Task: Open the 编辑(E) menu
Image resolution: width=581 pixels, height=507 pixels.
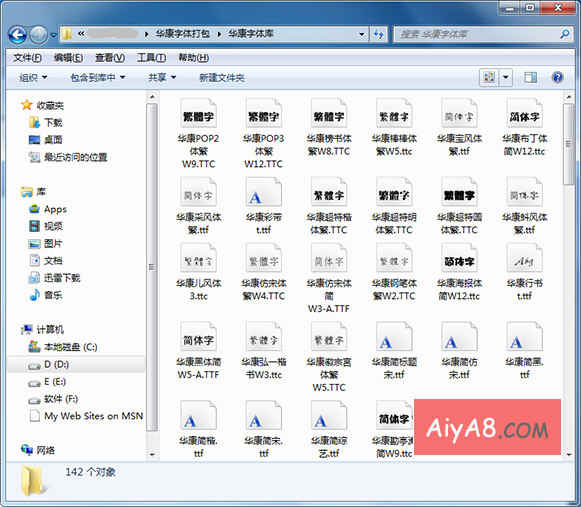Action: click(68, 58)
